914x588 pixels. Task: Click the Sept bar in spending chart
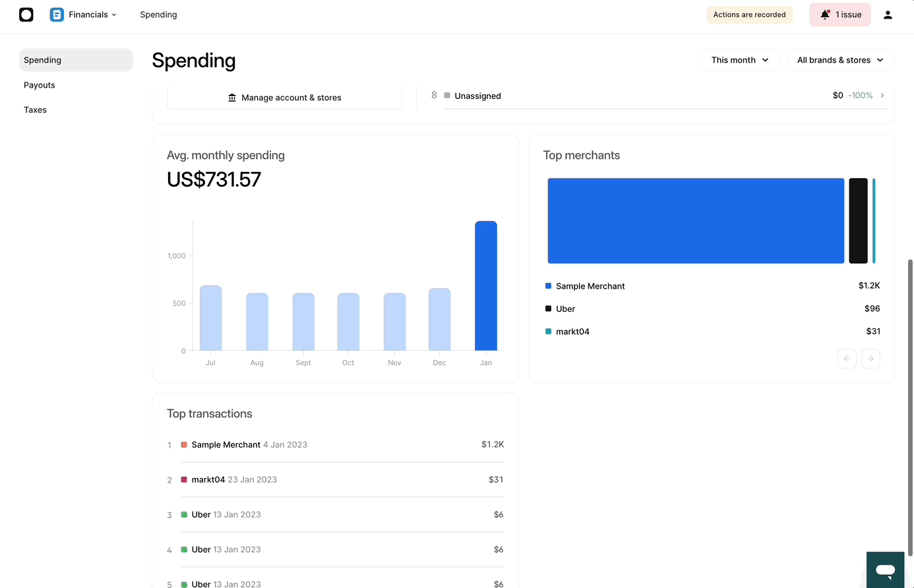(303, 322)
